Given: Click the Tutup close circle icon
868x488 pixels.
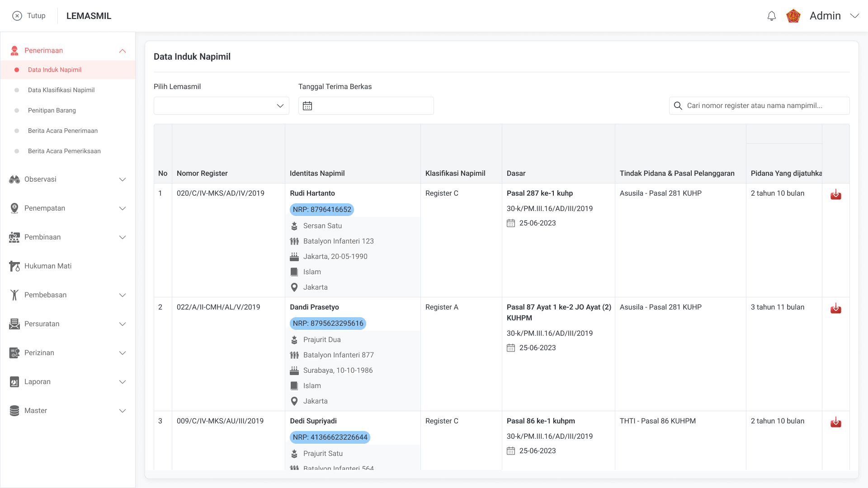Looking at the screenshot, I should click(17, 16).
